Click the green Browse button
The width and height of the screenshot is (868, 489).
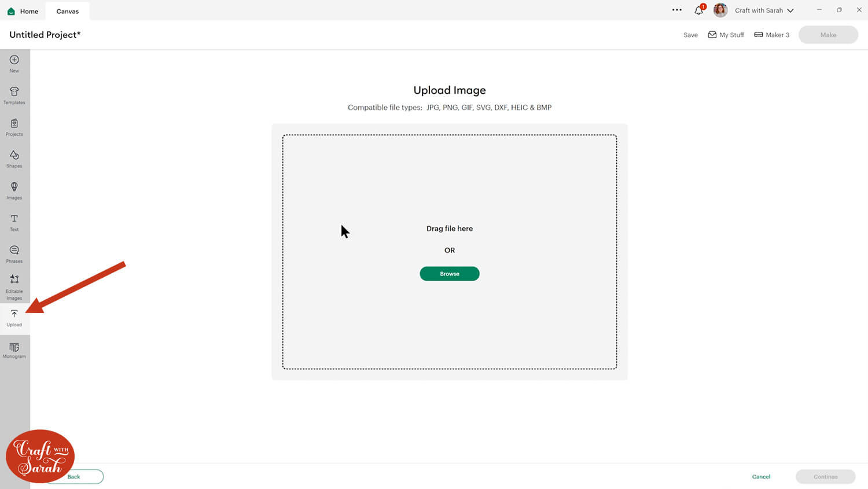(x=450, y=274)
